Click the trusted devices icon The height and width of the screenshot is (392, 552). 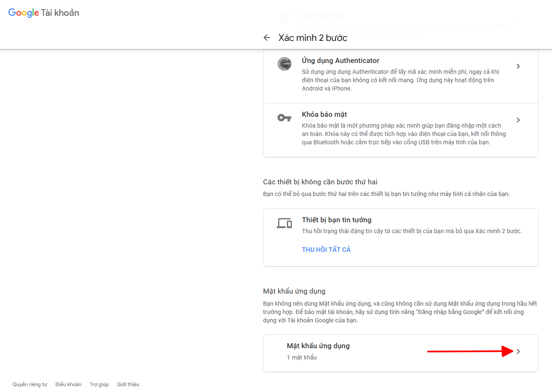pyautogui.click(x=284, y=224)
